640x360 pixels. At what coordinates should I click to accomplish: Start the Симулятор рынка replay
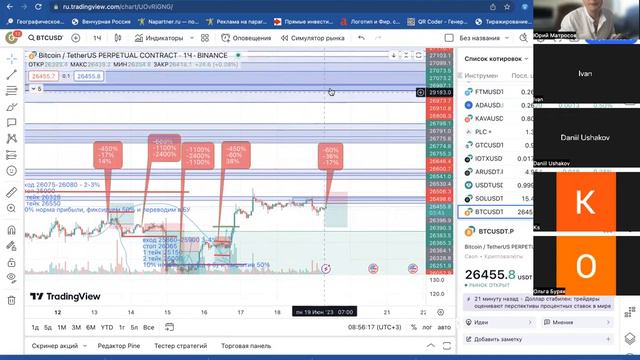(x=313, y=38)
